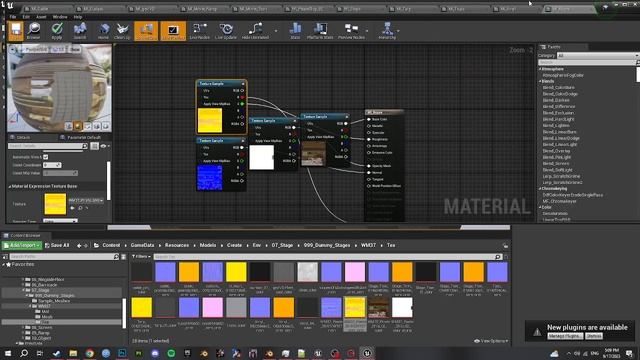Screen dimensions: 640x360
Task: Open the Help menu
Action: point(78,17)
